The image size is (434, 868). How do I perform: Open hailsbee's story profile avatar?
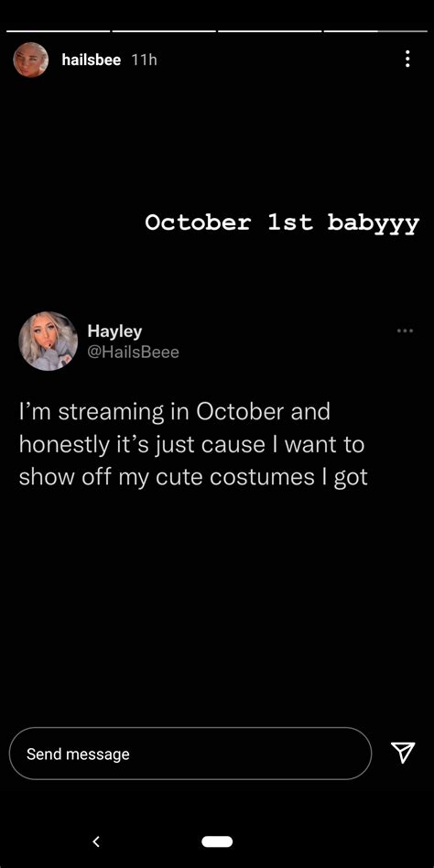click(x=31, y=60)
